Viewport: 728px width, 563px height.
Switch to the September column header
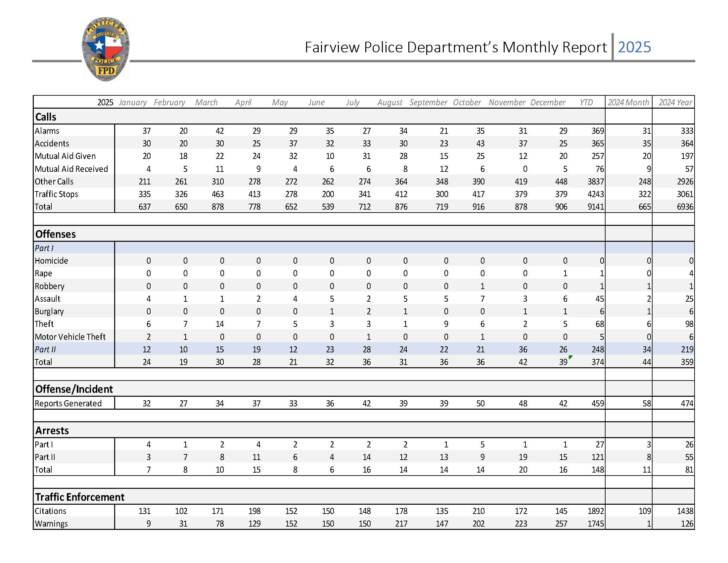click(x=428, y=102)
